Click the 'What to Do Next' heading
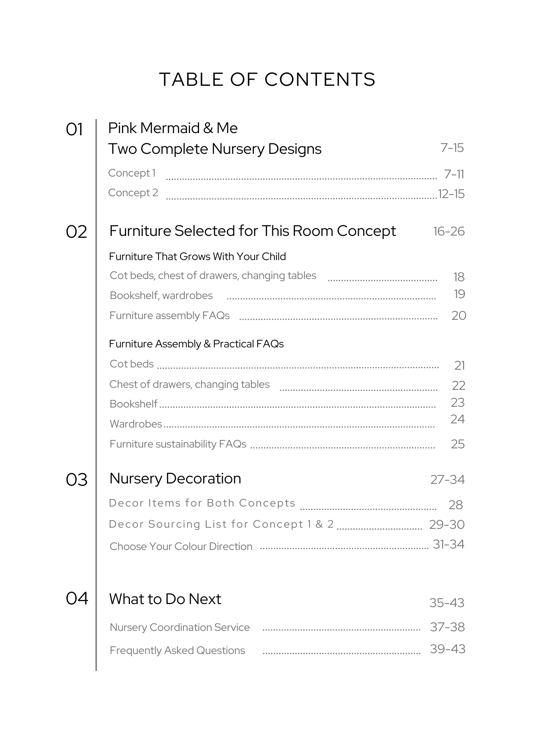This screenshot has height=756, width=534. pos(165,599)
